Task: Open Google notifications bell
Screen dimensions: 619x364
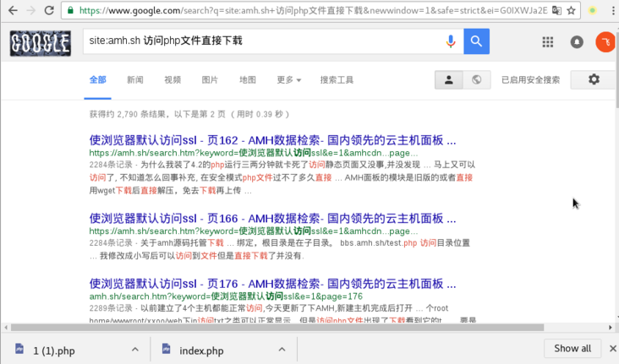Action: 577,41
